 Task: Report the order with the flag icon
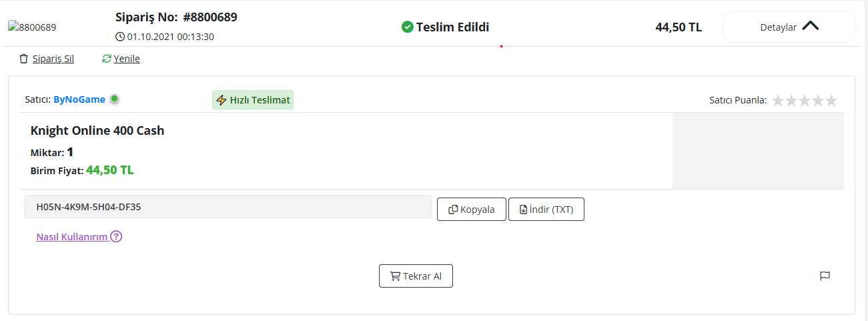click(825, 276)
